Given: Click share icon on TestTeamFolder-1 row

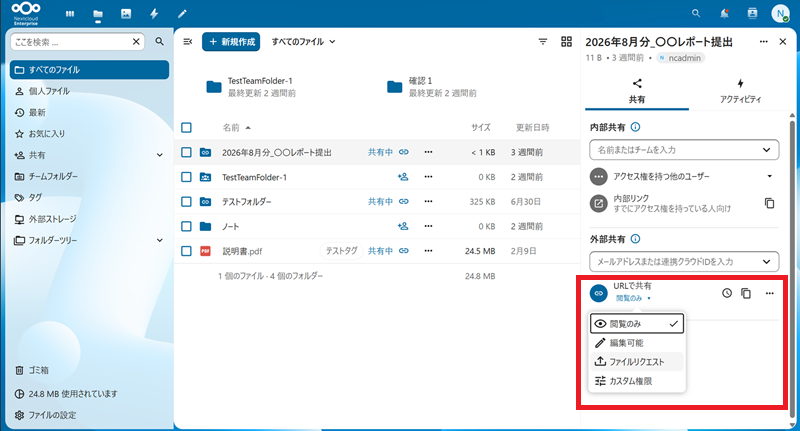Looking at the screenshot, I should (x=403, y=177).
